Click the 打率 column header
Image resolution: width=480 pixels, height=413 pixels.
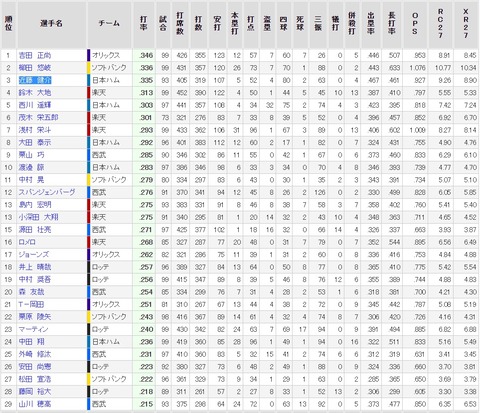144,24
